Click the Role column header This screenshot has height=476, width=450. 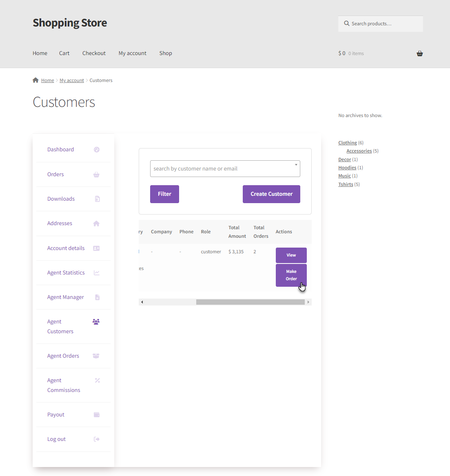click(x=206, y=232)
